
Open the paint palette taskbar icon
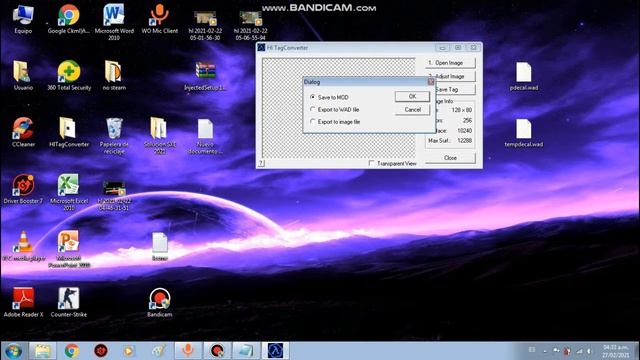coord(159,351)
